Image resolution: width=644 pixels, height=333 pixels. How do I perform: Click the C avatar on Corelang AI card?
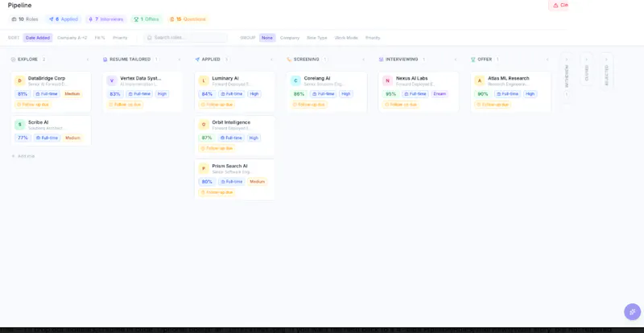tap(295, 81)
